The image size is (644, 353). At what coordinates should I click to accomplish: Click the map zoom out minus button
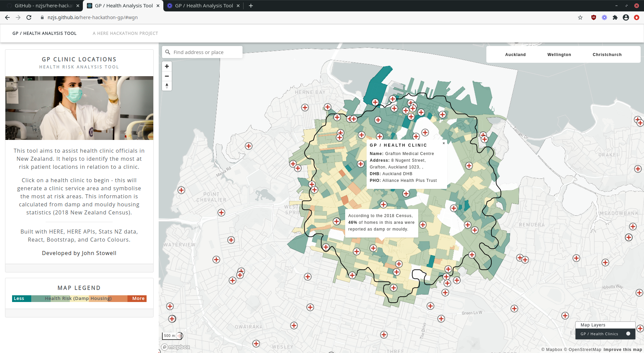pos(167,76)
